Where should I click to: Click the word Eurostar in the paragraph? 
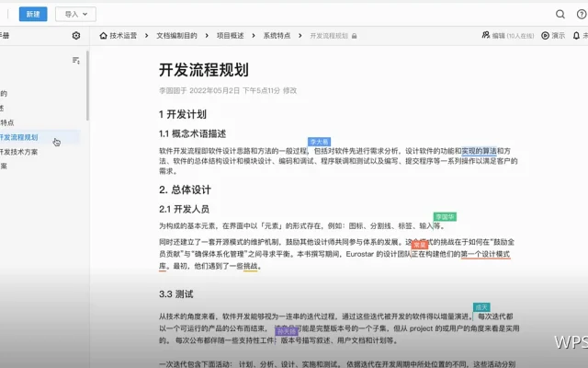pyautogui.click(x=359, y=254)
